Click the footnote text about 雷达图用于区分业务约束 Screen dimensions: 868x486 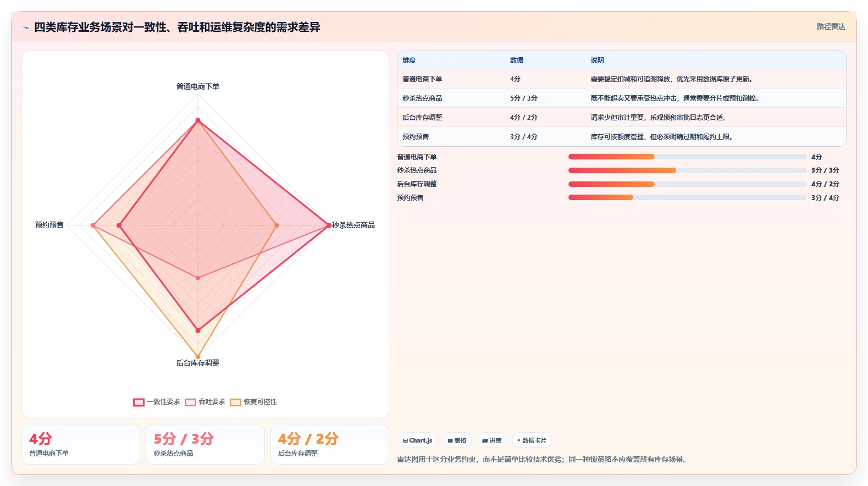(543, 459)
